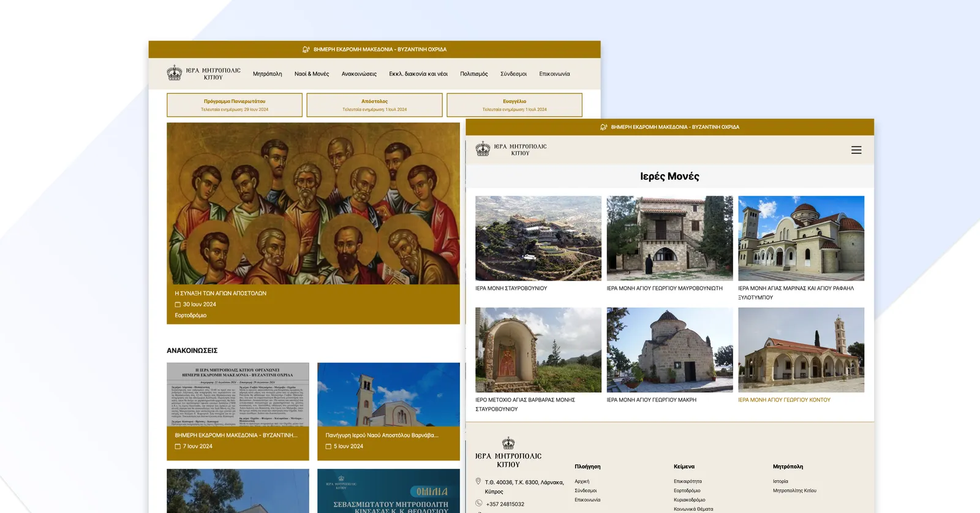Click the location pin icon in the footer

click(478, 482)
